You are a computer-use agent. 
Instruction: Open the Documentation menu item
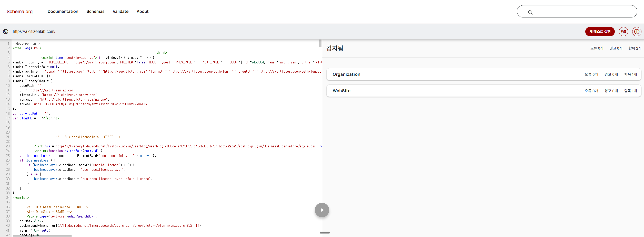(63, 12)
